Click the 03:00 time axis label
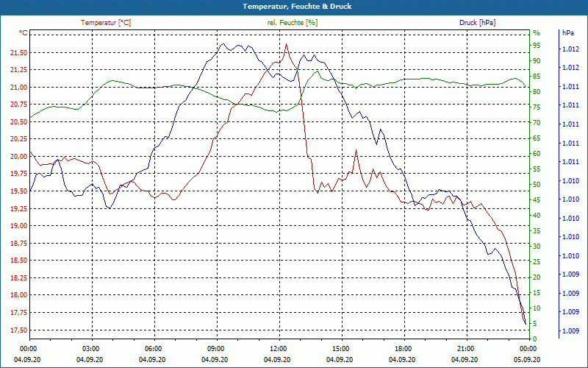 (x=90, y=348)
